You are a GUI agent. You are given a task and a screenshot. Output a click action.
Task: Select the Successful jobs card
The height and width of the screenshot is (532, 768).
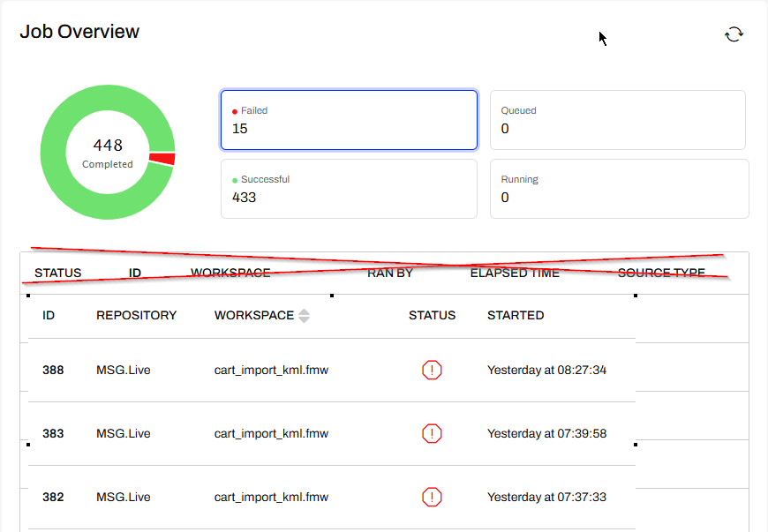point(349,189)
